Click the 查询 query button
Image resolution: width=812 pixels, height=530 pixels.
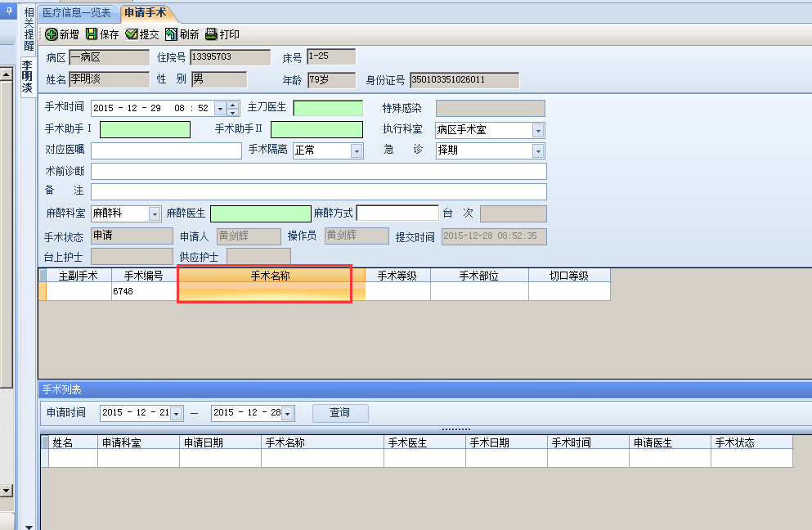(340, 413)
